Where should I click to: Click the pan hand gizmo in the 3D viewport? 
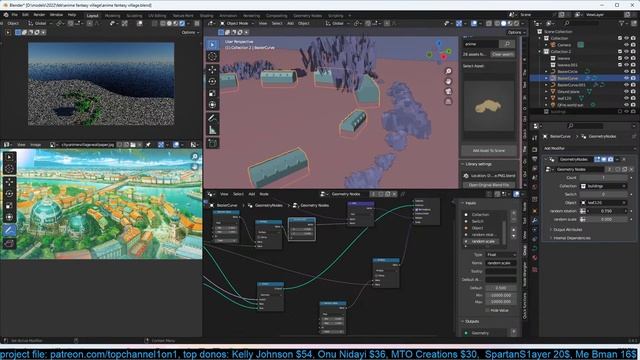click(x=448, y=81)
